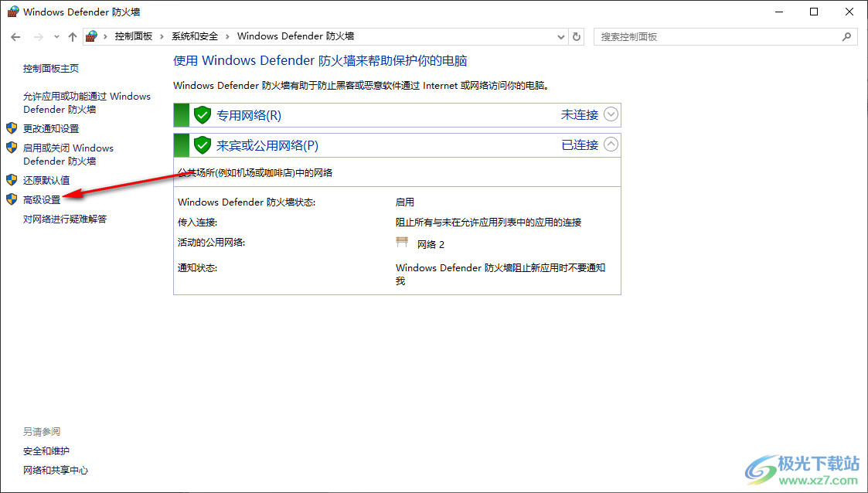Click the 已连接 status text
Screen dimensions: 868x493
coord(580,144)
